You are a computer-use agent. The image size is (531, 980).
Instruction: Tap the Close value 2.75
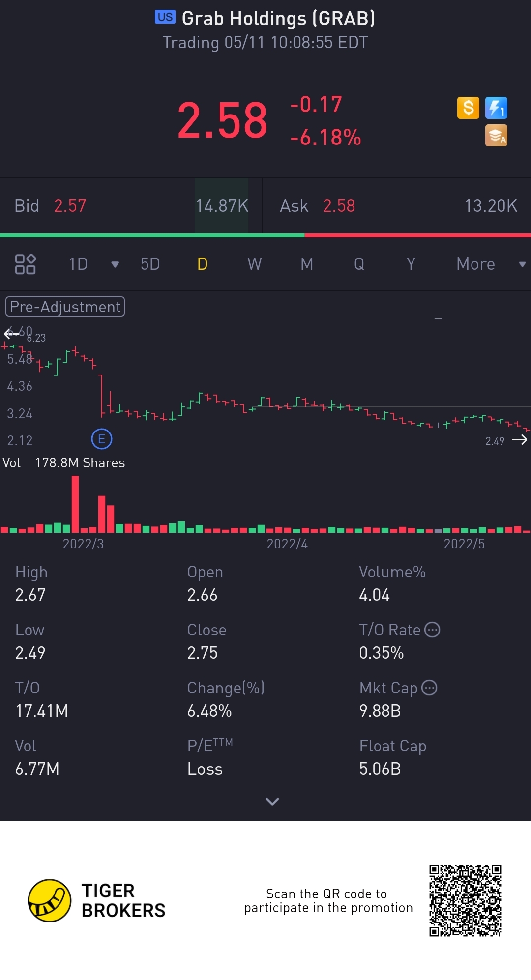tap(202, 653)
